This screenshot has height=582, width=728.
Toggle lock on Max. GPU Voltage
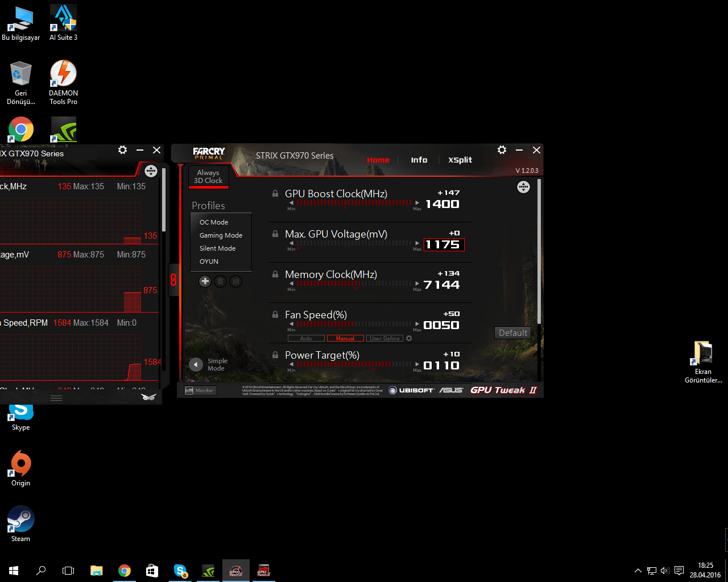(x=275, y=234)
